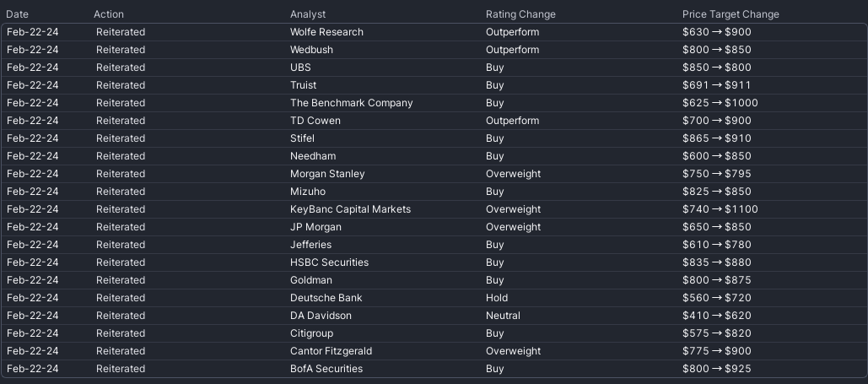Select the Wedbush analyst name
Image resolution: width=868 pixels, height=384 pixels.
[x=311, y=50]
